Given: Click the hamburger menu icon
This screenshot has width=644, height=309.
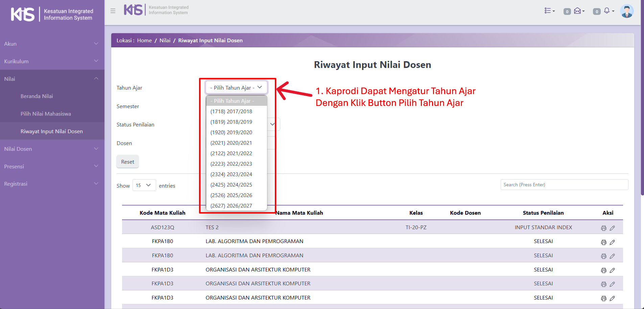Looking at the screenshot, I should [113, 11].
